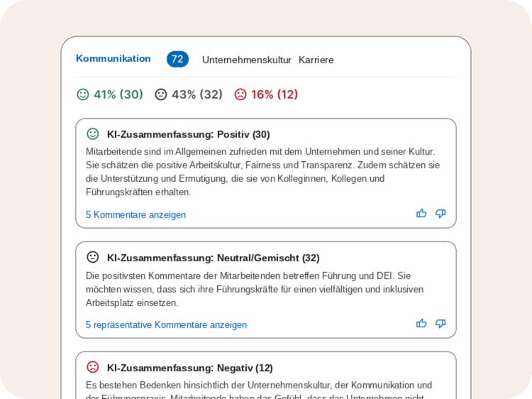The height and width of the screenshot is (399, 532).
Task: Expand 5 repräsentative Kommentare anzeigen
Action: tap(166, 324)
